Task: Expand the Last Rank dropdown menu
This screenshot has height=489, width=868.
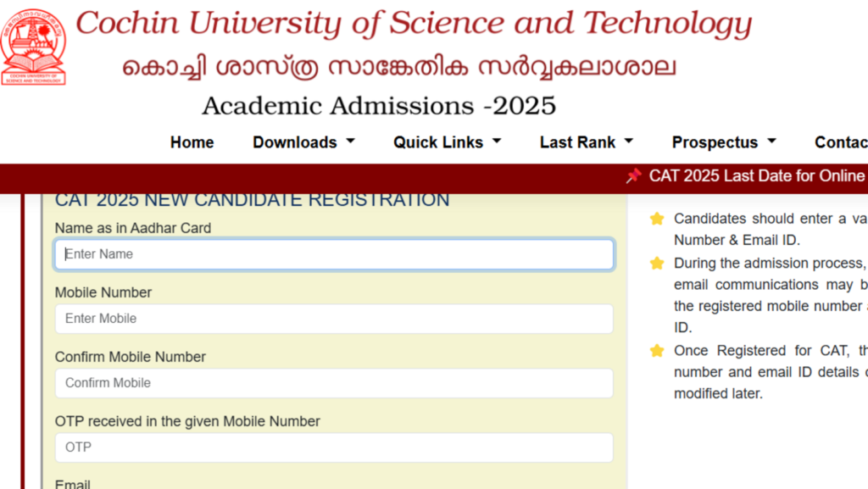Action: pos(587,142)
